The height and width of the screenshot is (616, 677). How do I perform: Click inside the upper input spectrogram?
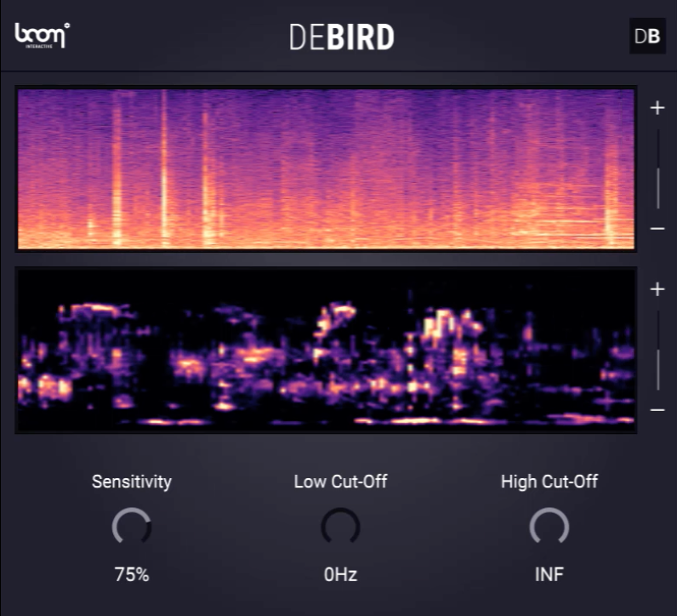326,168
